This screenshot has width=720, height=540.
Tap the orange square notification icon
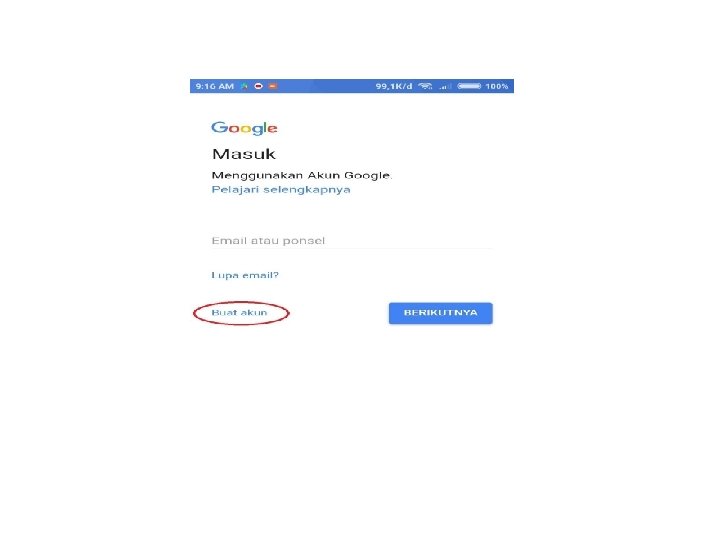pos(273,86)
